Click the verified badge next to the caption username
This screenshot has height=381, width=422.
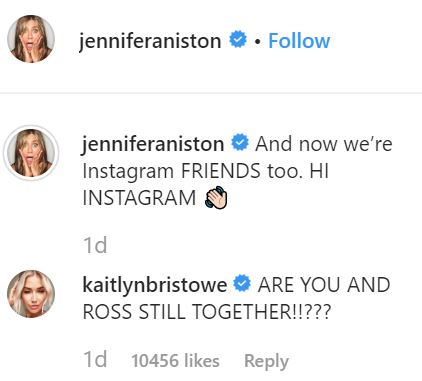[240, 142]
